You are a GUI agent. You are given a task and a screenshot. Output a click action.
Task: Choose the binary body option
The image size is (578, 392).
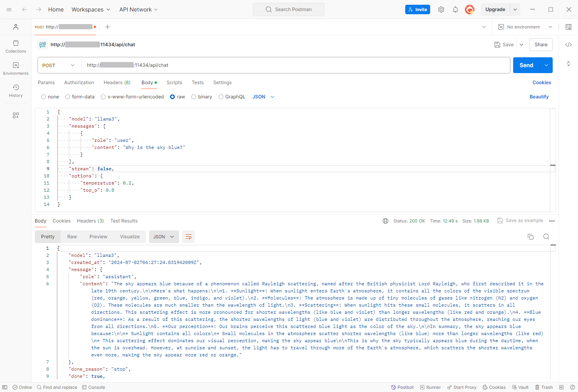[202, 96]
